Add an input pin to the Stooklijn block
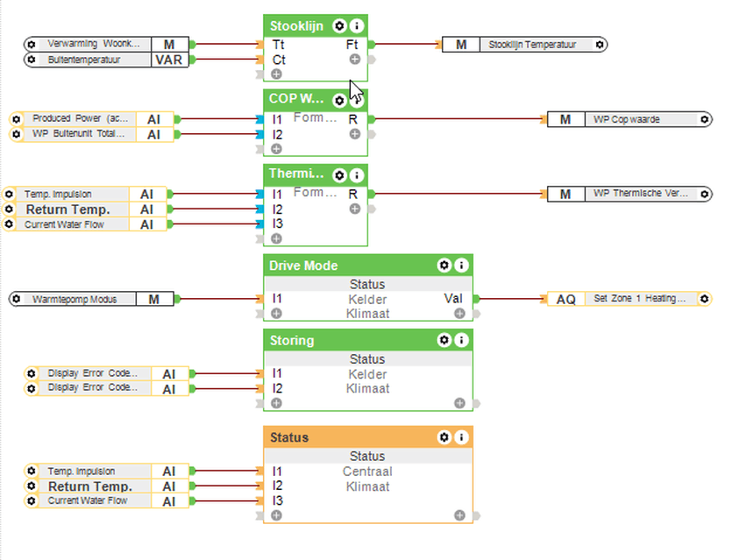The width and height of the screenshot is (747, 560). (276, 74)
